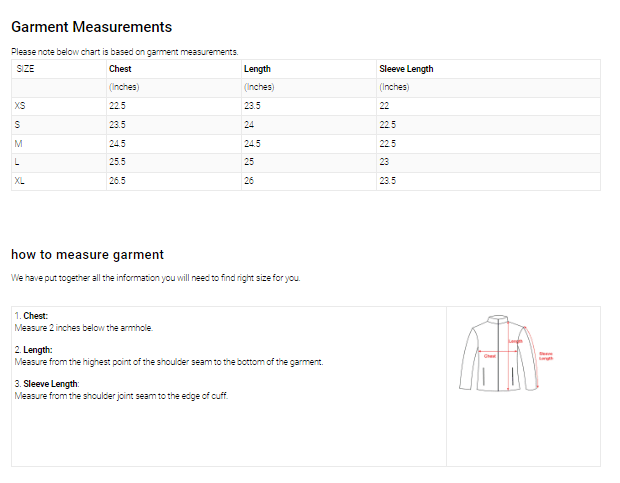The image size is (620, 483).
Task: Click the 'how to measure garment' heading
Action: click(x=87, y=254)
